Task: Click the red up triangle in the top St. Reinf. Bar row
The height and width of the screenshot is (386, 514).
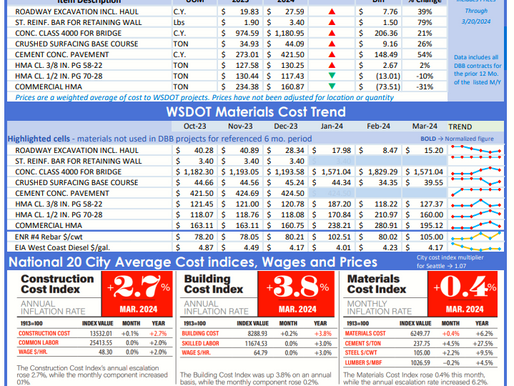Action: (x=331, y=22)
